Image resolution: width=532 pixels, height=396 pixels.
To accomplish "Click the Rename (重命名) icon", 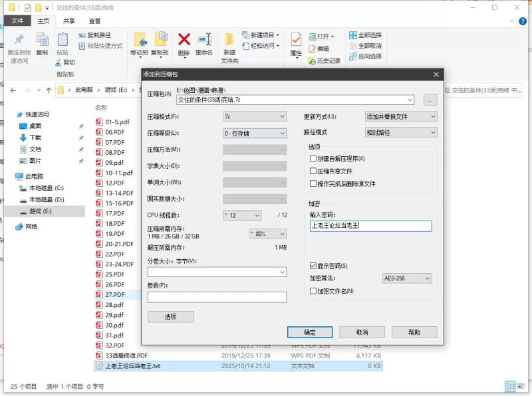I will [x=205, y=39].
